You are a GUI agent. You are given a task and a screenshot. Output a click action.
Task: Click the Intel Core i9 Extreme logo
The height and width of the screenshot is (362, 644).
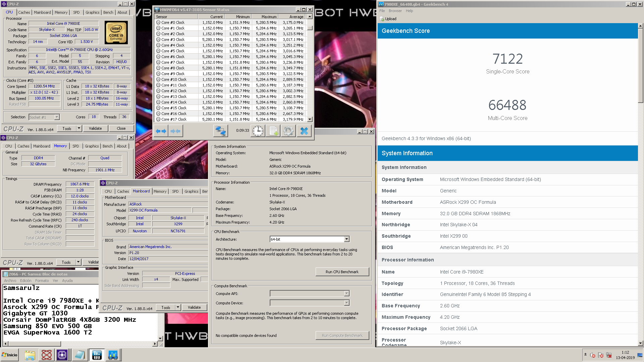pos(116,33)
